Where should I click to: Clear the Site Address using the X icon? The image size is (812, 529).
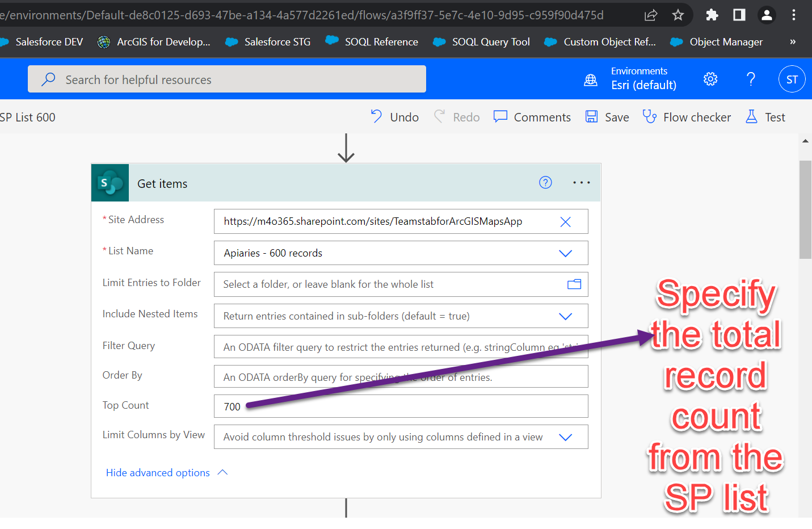point(565,221)
